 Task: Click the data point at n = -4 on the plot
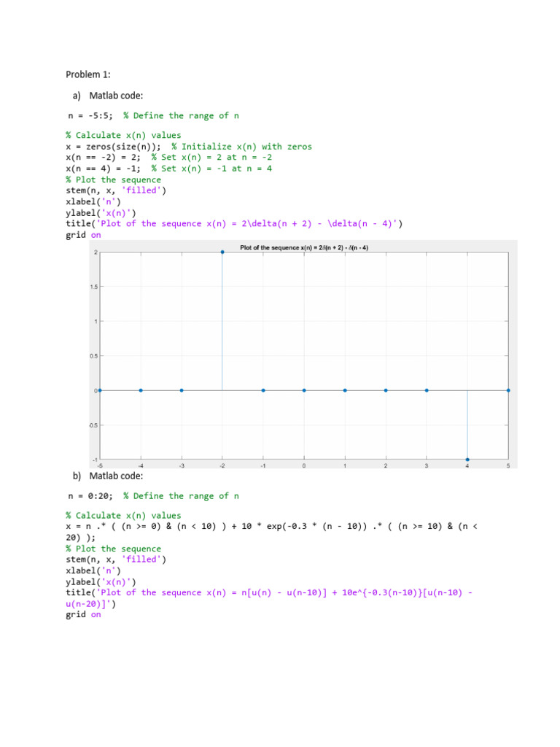coord(141,390)
